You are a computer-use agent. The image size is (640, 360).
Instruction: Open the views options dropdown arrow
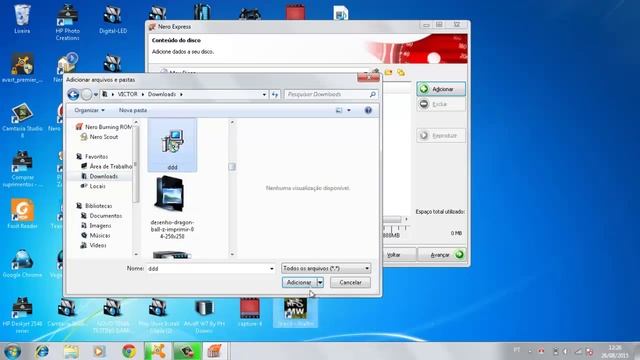click(x=349, y=110)
